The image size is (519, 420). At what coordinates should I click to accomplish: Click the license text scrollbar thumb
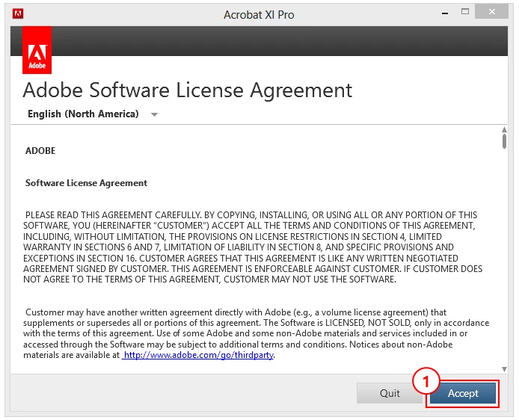click(x=504, y=141)
